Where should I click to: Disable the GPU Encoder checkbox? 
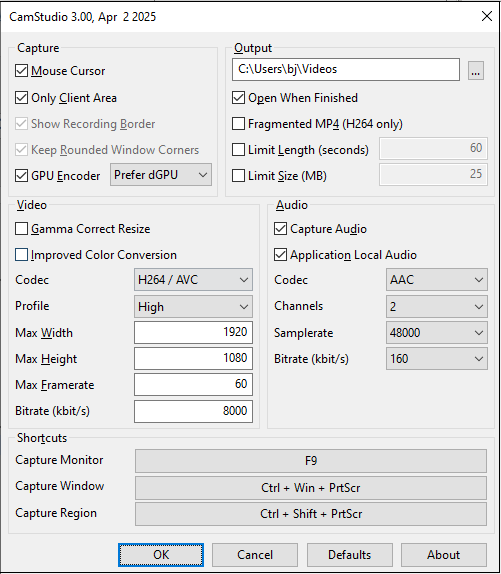coord(22,176)
